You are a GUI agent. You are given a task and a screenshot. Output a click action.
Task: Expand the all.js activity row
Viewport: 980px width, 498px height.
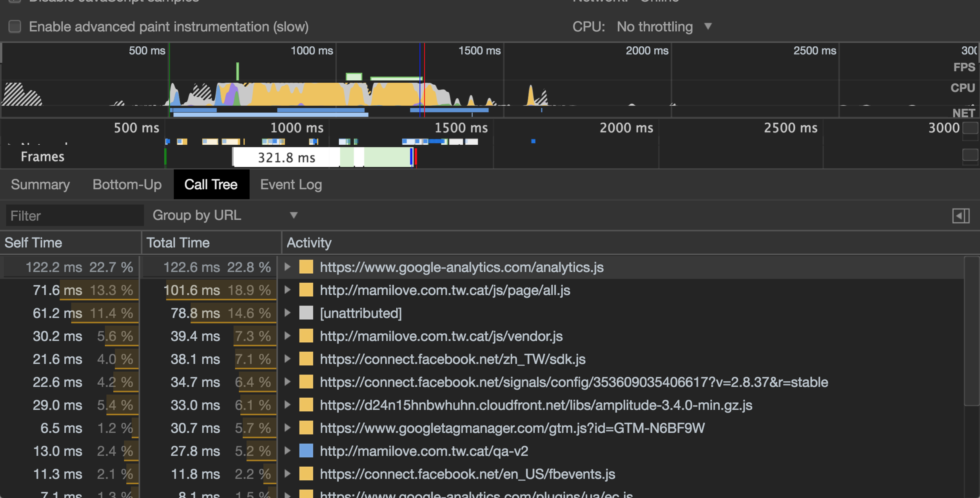pyautogui.click(x=287, y=290)
